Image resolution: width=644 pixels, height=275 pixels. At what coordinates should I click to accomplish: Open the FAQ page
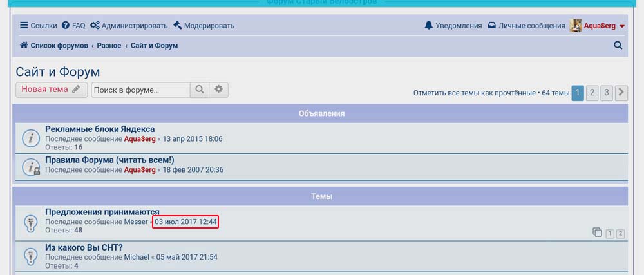pyautogui.click(x=73, y=26)
